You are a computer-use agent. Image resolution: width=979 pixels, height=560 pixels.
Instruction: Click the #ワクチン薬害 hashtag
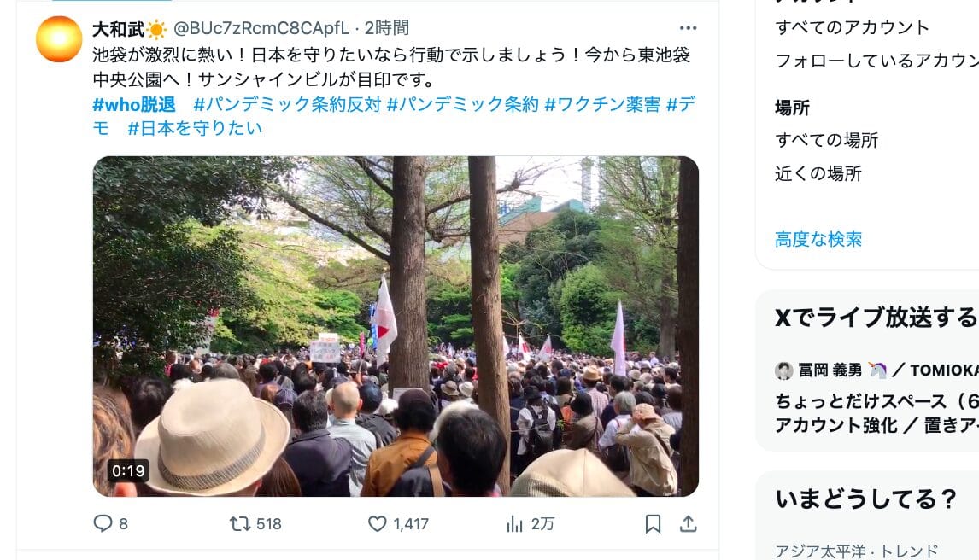pos(602,104)
